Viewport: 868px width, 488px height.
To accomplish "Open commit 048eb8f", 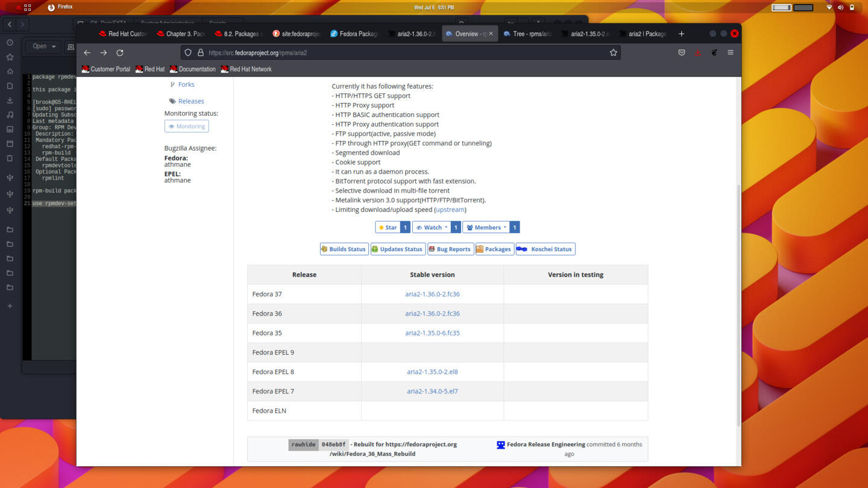I will [x=333, y=445].
